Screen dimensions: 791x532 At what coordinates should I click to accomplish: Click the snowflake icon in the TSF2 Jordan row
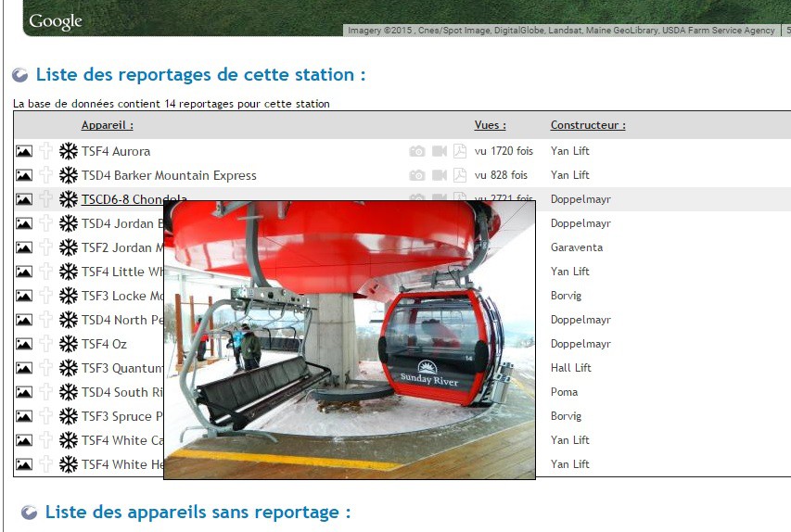pyautogui.click(x=68, y=247)
